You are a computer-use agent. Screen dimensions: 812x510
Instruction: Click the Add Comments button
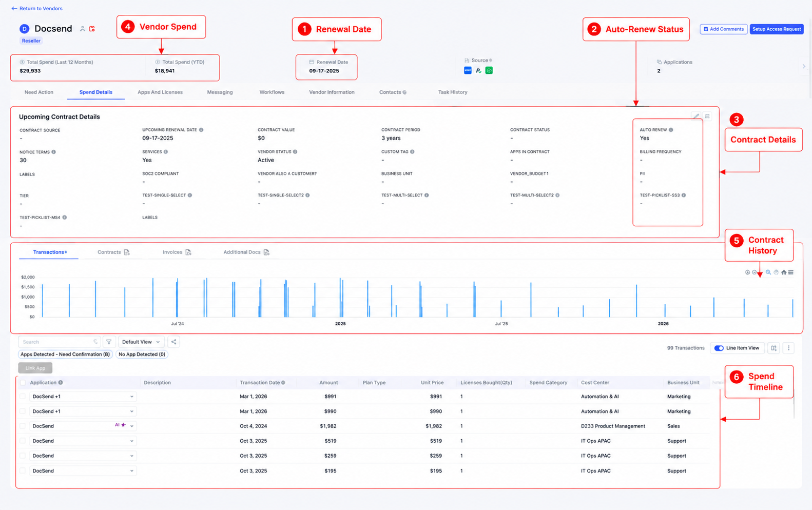pyautogui.click(x=724, y=29)
